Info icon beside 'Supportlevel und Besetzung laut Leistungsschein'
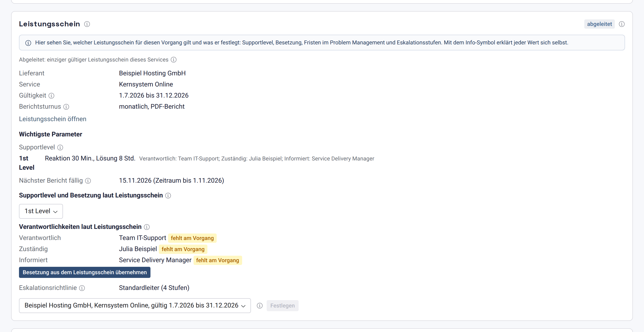The height and width of the screenshot is (332, 644). tap(168, 195)
